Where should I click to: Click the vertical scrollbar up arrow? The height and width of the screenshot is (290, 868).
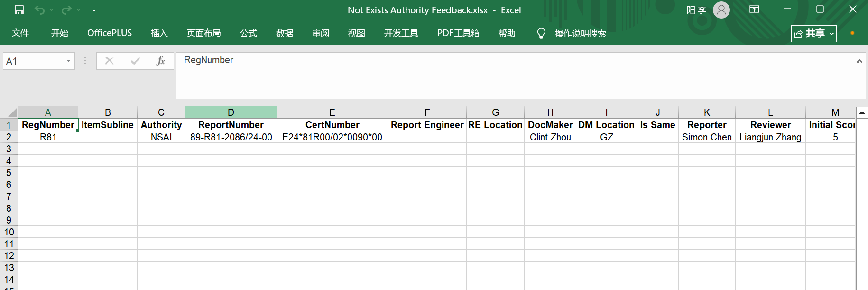tap(862, 112)
